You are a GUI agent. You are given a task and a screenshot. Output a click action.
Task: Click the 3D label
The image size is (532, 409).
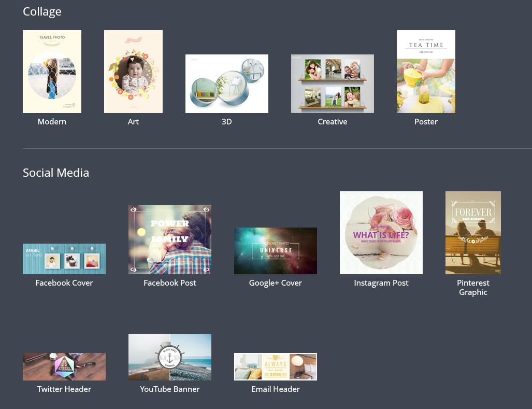[227, 121]
